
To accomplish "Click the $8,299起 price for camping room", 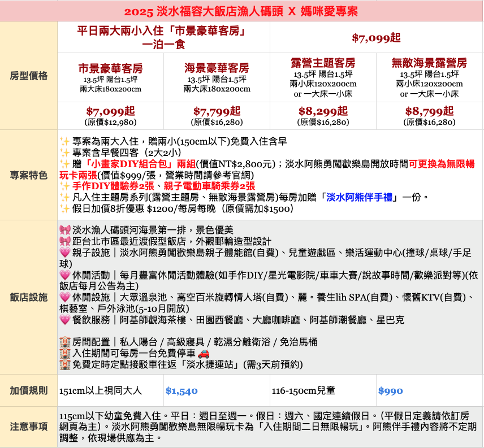I will pyautogui.click(x=323, y=111).
